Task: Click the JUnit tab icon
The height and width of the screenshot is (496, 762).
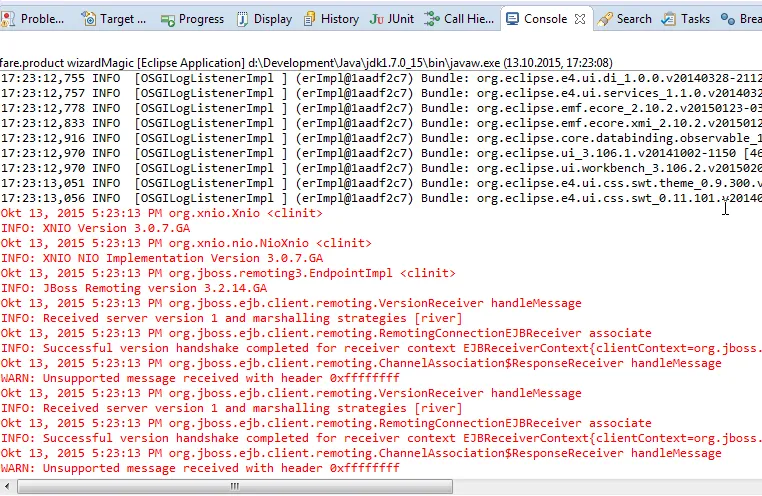Action: point(377,19)
